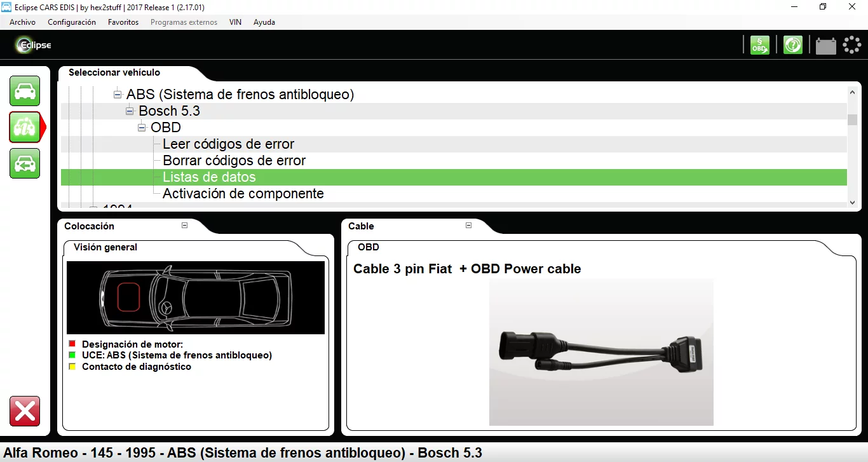The image size is (868, 462).
Task: Check the battery voltage indicator icon
Action: coord(825,46)
